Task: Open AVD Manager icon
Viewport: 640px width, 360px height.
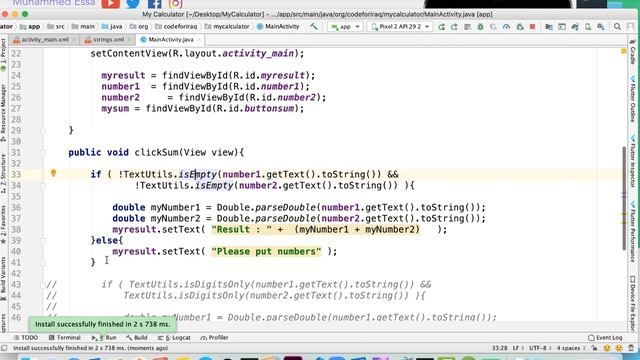Action: (588, 27)
